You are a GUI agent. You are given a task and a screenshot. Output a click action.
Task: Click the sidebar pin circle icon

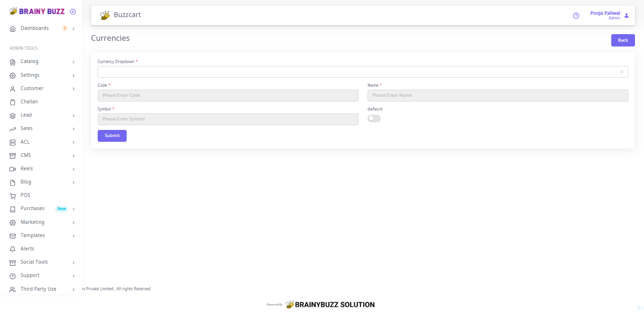(x=73, y=11)
